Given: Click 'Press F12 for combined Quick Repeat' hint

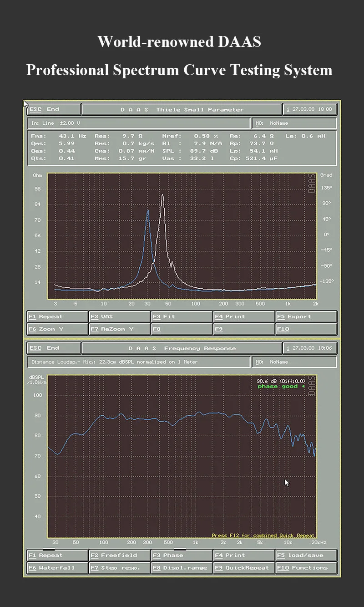Looking at the screenshot, I should coord(263,536).
